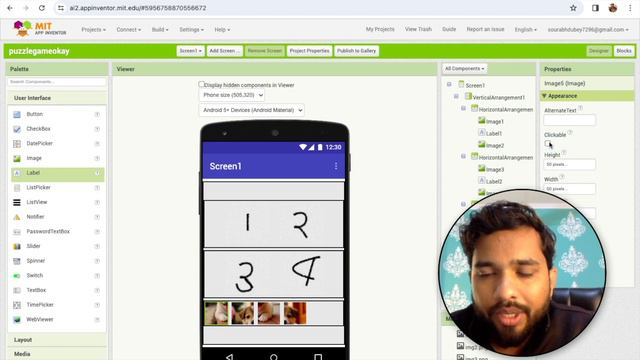Image resolution: width=640 pixels, height=360 pixels.
Task: Open the Screen1 selector dropdown
Action: coord(191,51)
